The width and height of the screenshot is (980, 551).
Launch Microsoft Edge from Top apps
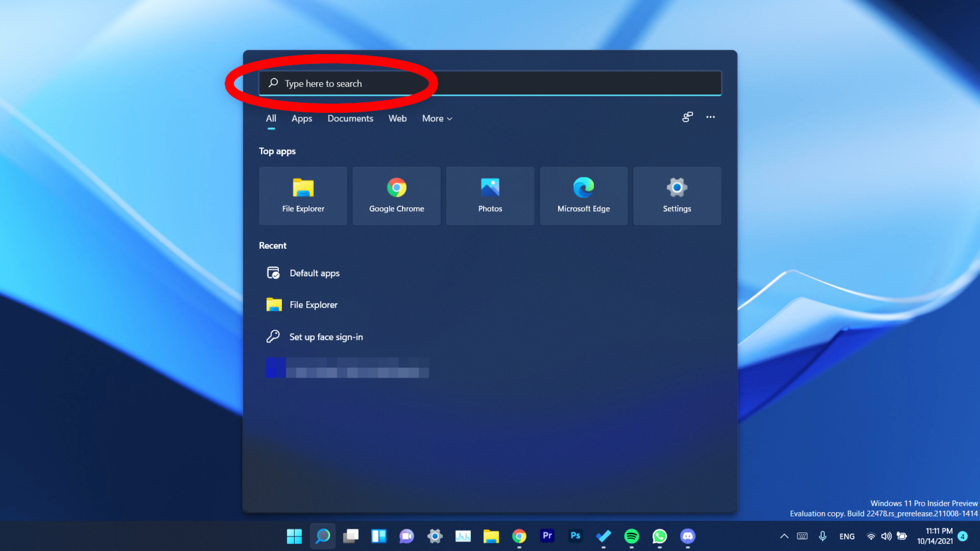(x=583, y=196)
